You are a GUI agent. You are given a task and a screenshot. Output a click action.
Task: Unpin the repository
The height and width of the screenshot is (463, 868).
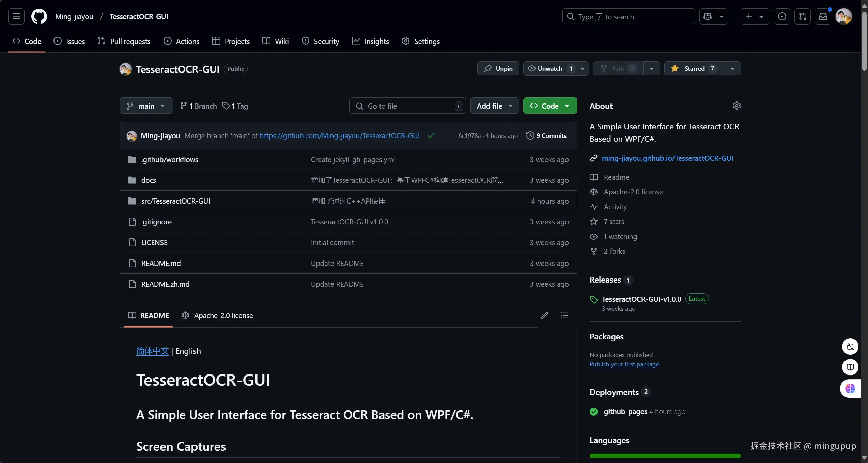pyautogui.click(x=498, y=68)
